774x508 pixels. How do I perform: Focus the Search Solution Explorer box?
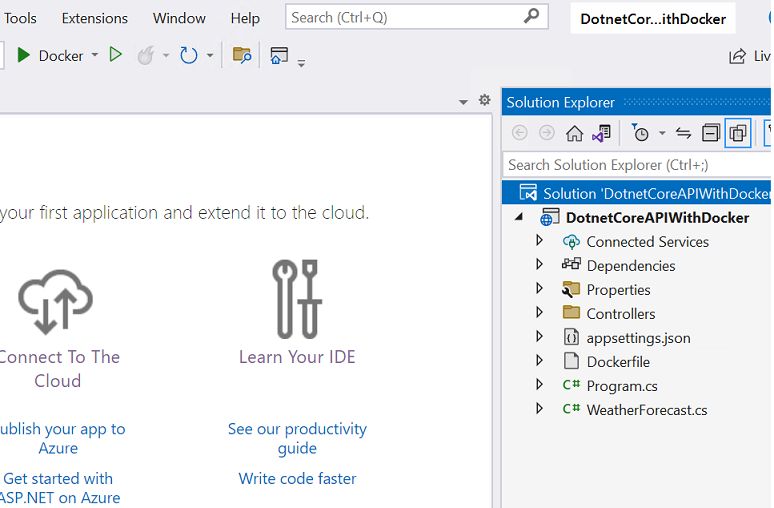pos(637,165)
